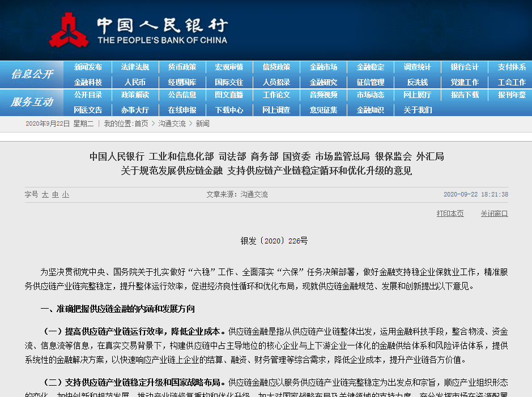Open 金融稳定 navigation link
Screen dimensions: 532x397
click(371, 67)
